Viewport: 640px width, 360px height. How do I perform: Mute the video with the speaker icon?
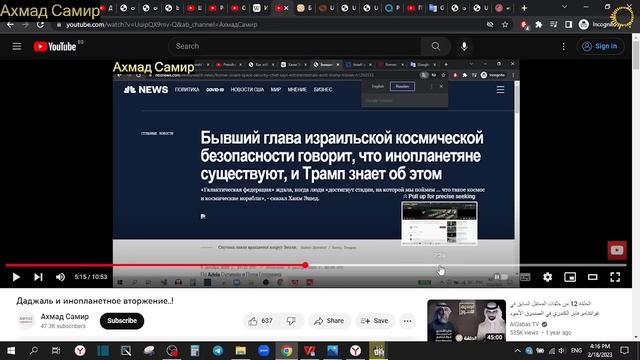(60, 277)
